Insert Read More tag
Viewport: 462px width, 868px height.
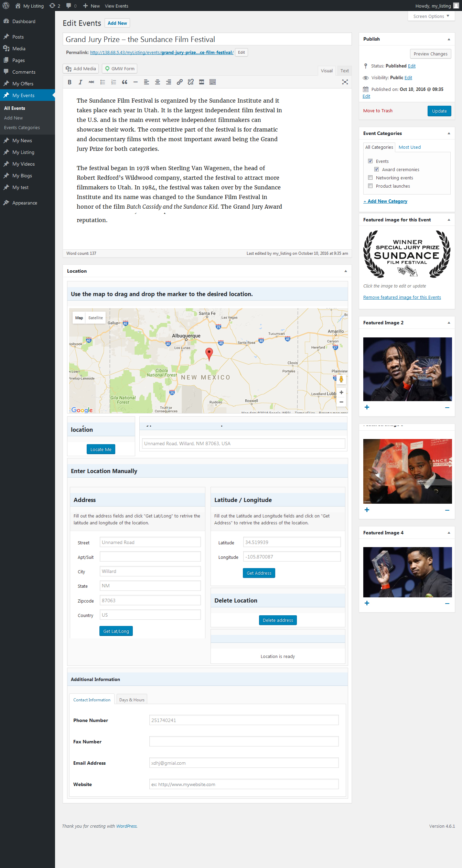tap(202, 82)
